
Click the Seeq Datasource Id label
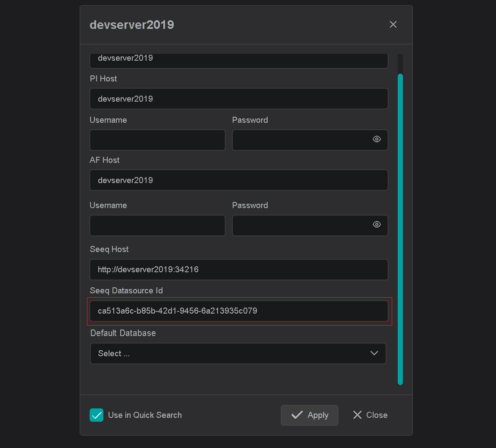click(126, 290)
